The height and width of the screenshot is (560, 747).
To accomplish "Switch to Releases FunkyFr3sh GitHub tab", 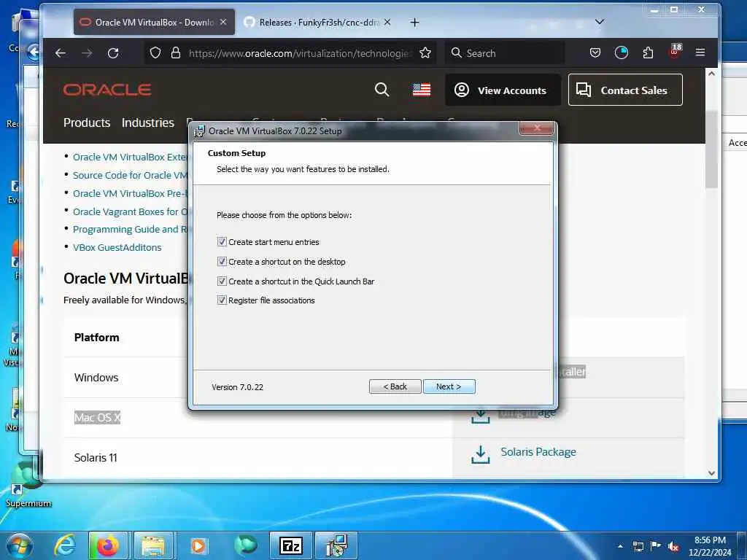I will (318, 23).
